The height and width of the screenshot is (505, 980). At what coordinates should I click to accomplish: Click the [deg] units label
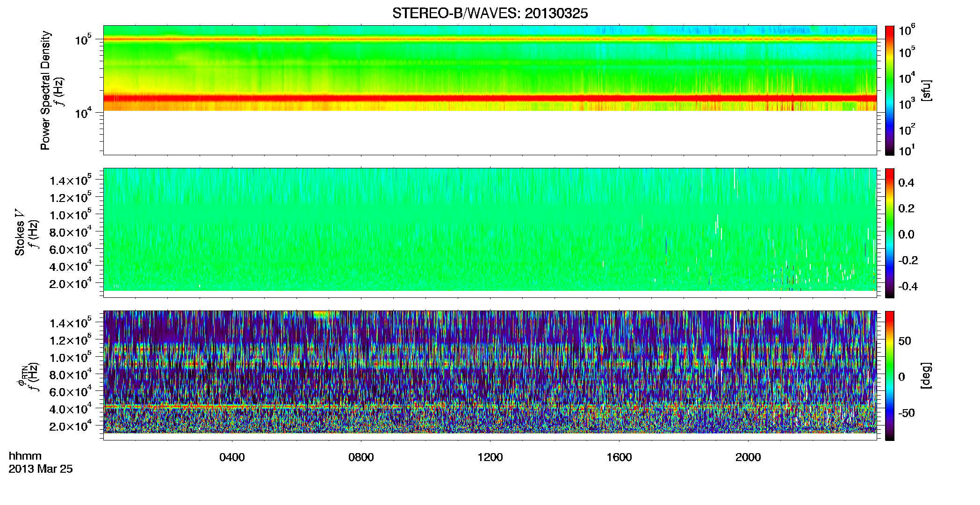tap(926, 375)
